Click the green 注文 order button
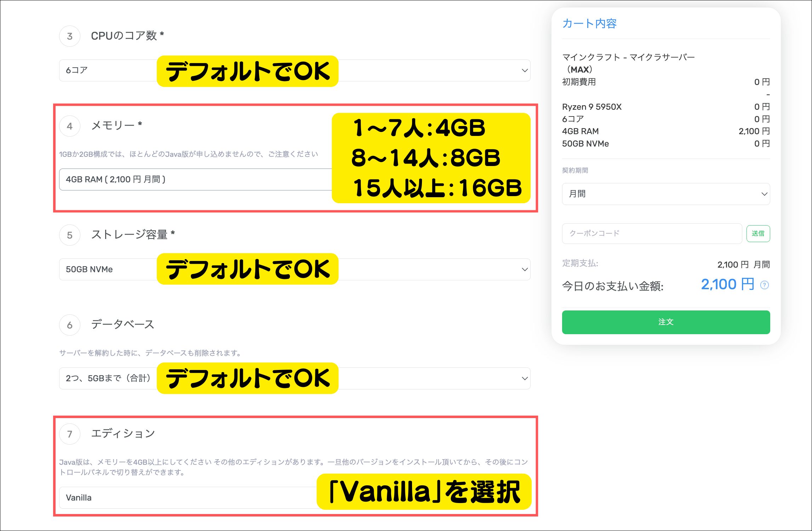812x531 pixels. click(x=666, y=322)
